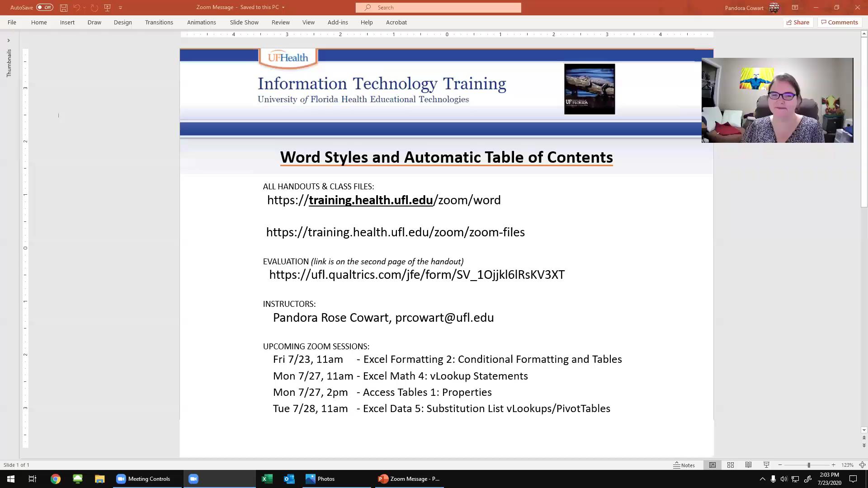This screenshot has height=488, width=868.
Task: Start slideshow from beginning in Quick Access Toolbar
Action: click(107, 8)
